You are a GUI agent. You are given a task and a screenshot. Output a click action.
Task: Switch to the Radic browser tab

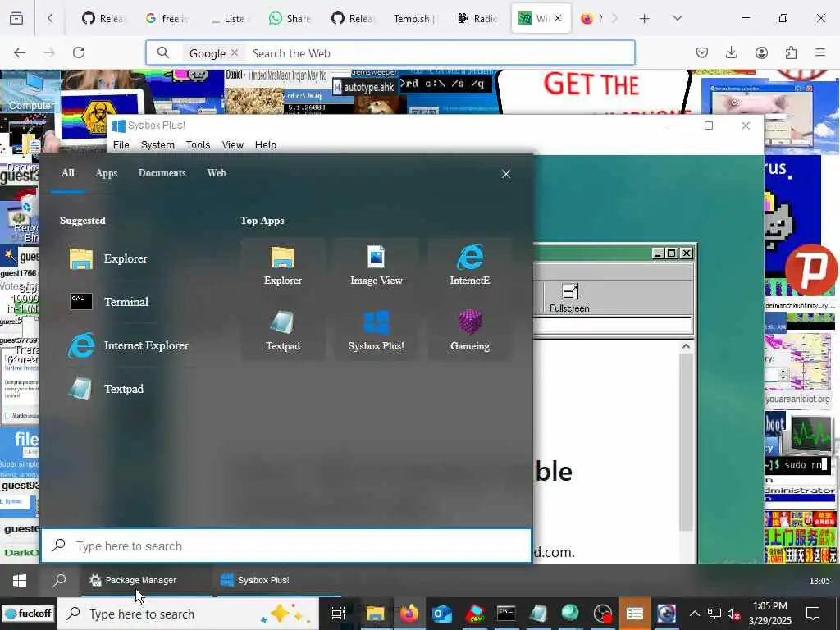pyautogui.click(x=478, y=19)
